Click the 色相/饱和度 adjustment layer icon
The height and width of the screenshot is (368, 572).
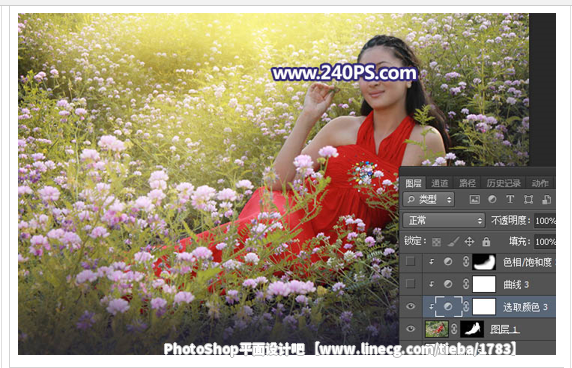pyautogui.click(x=448, y=262)
